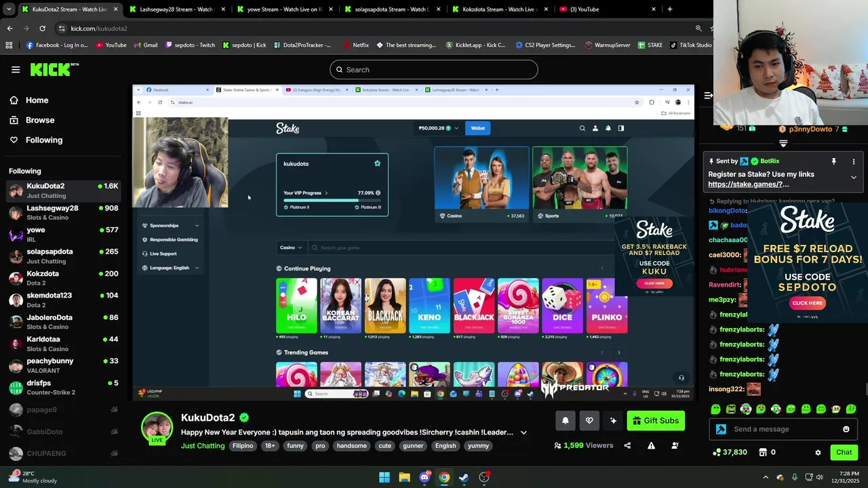Open the emoji picker in chat
Screen dimensions: 868x488
click(846, 429)
